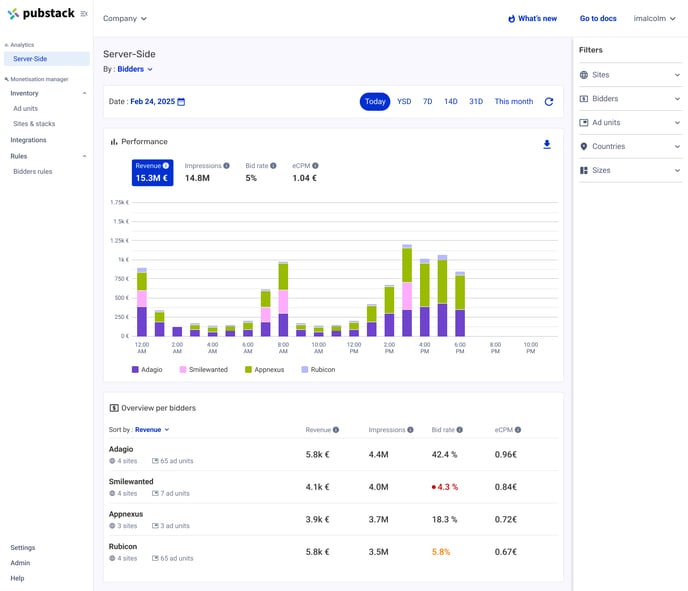Image resolution: width=688 pixels, height=591 pixels.
Task: Select This month date range
Action: click(514, 102)
